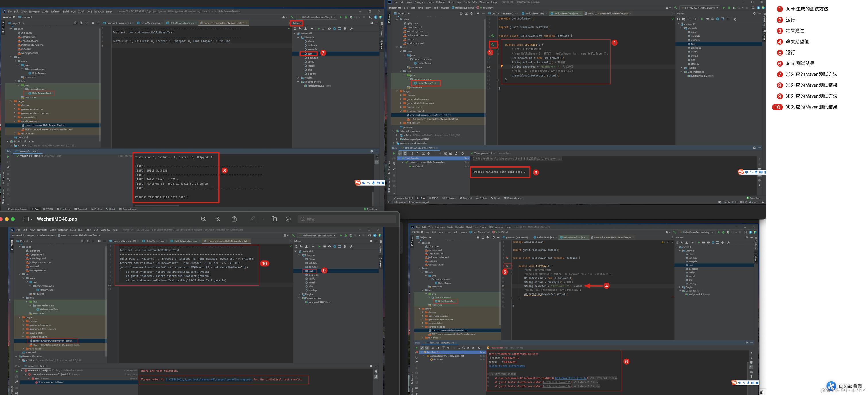The image size is (868, 395).
Task: Click the red-boxed run gutter icon marked 2
Action: click(493, 44)
